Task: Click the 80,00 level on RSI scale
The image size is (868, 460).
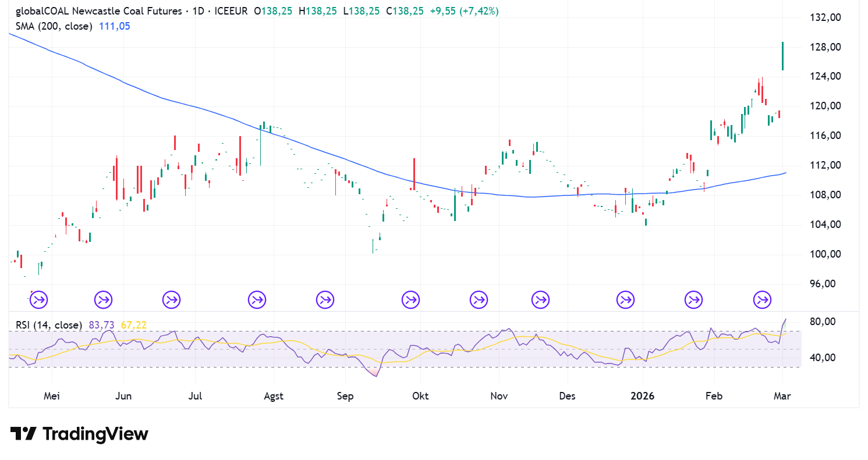Action: click(826, 322)
